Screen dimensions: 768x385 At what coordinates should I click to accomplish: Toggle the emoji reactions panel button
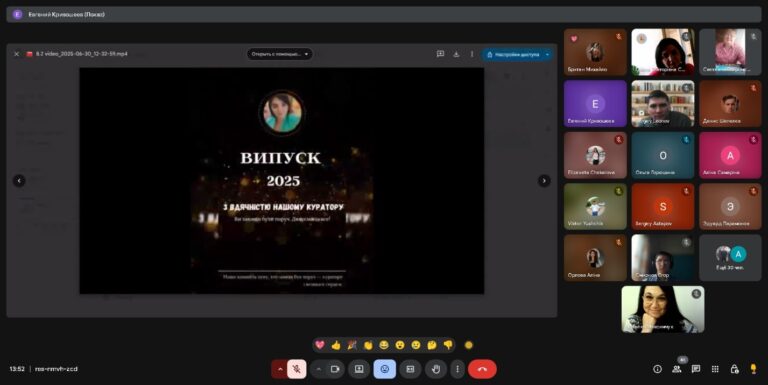click(x=384, y=369)
